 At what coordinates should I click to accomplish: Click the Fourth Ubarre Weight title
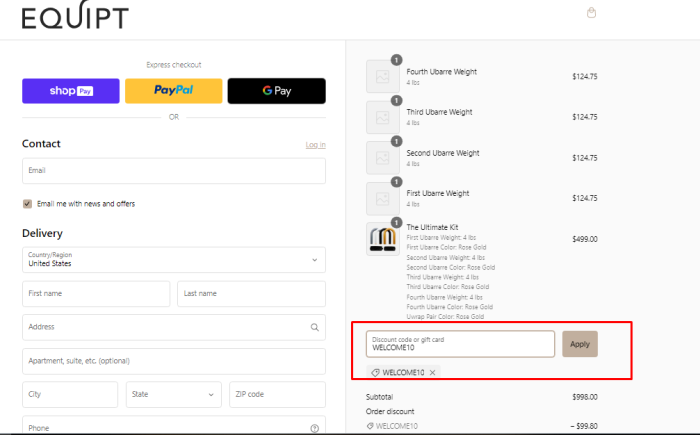point(442,72)
